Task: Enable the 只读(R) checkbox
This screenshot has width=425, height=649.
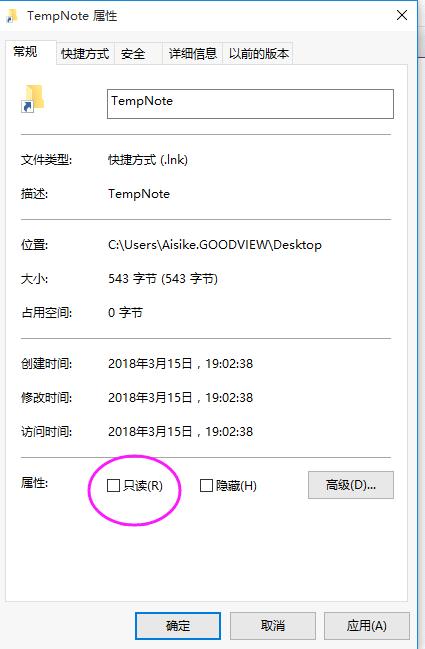Action: 113,486
